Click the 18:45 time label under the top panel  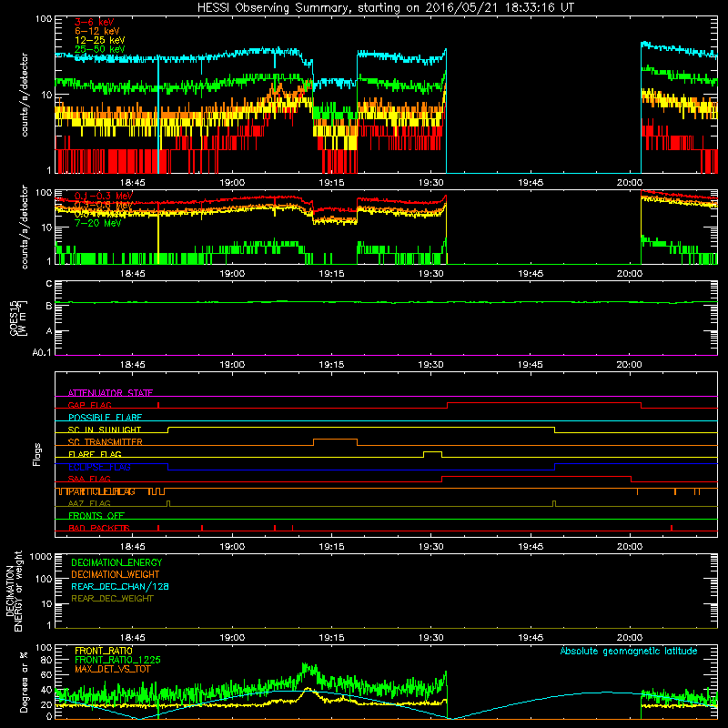(x=132, y=183)
